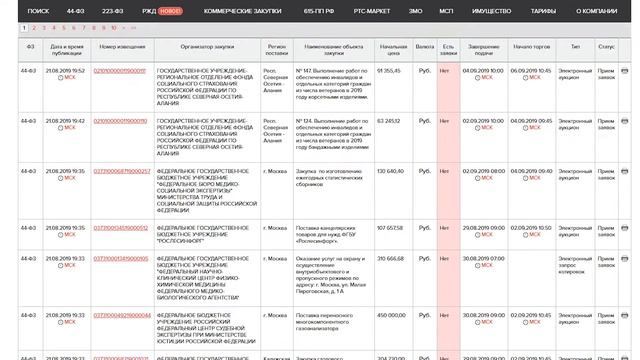Screen dimensions: 640x360
Task: Open notice number link in 91 355,45 row
Action: pyautogui.click(x=120, y=71)
